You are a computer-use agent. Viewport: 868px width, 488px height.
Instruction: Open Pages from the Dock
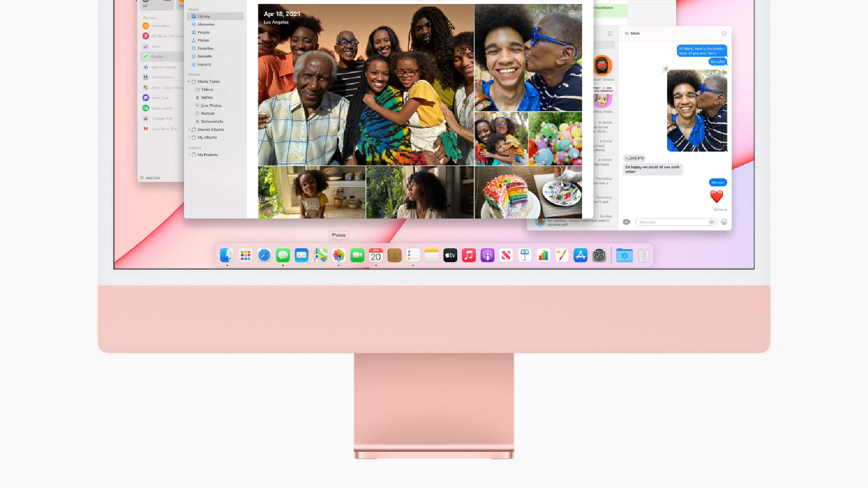coord(561,255)
